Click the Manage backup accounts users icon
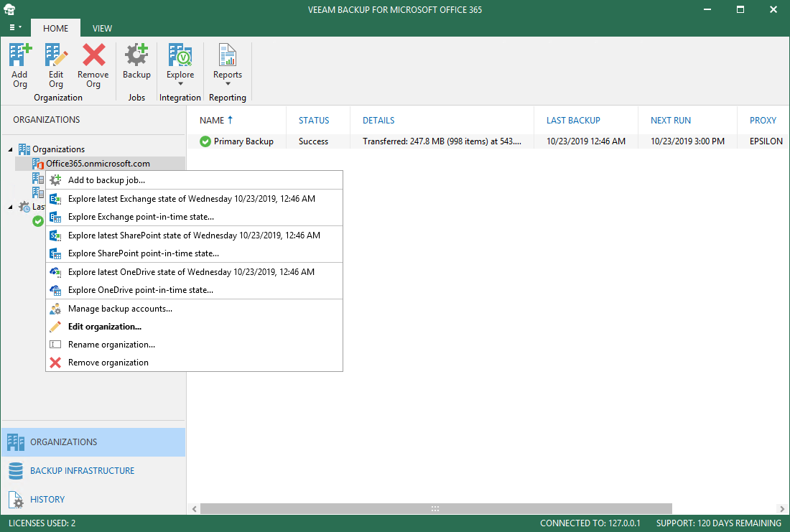This screenshot has width=790, height=532. [x=55, y=309]
